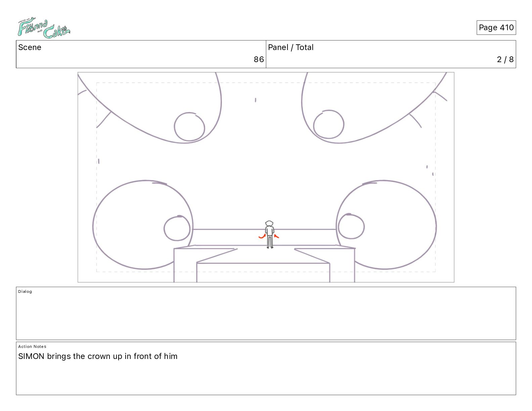This screenshot has width=532, height=411.
Task: Click the Fionna and Cake logo
Action: click(x=44, y=29)
